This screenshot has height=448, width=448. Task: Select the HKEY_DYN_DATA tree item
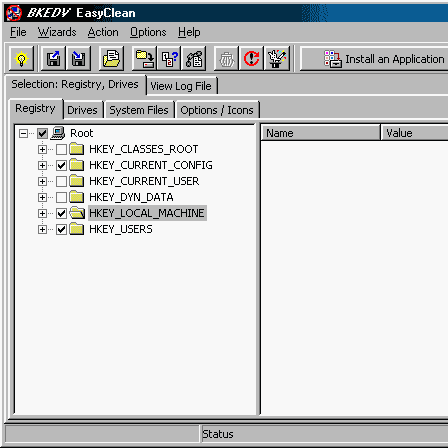pyautogui.click(x=131, y=197)
